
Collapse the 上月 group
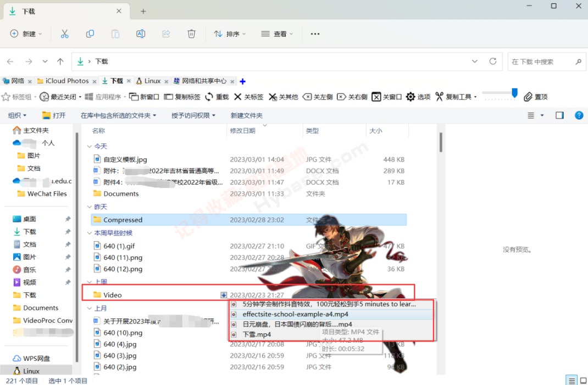89,308
